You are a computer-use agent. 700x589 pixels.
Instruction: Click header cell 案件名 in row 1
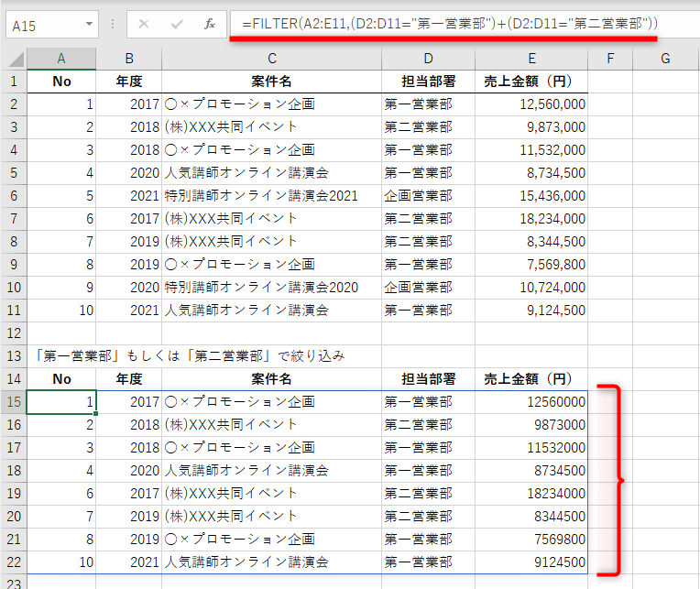pos(272,82)
